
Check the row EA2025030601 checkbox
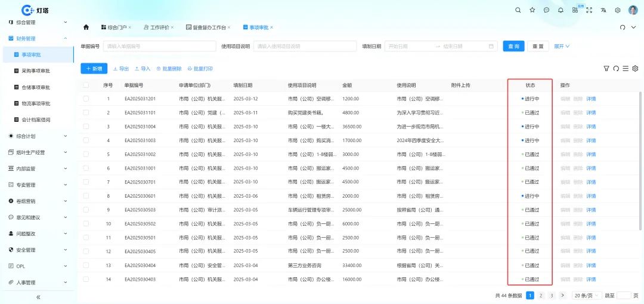(86, 196)
